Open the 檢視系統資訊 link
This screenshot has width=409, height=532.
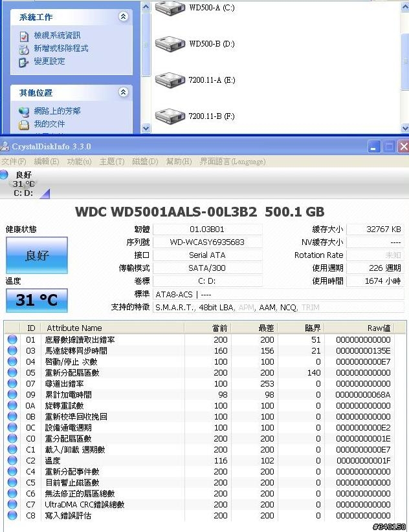coord(57,36)
